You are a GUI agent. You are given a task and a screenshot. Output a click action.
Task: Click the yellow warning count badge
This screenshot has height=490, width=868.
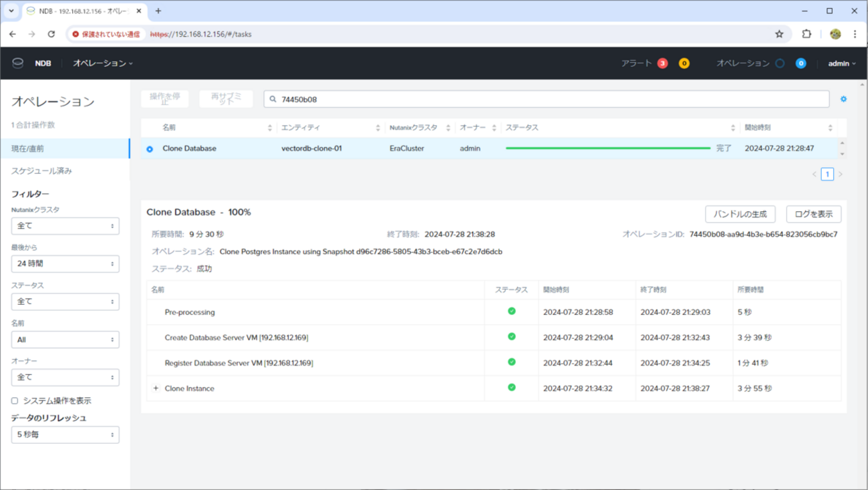[684, 64]
